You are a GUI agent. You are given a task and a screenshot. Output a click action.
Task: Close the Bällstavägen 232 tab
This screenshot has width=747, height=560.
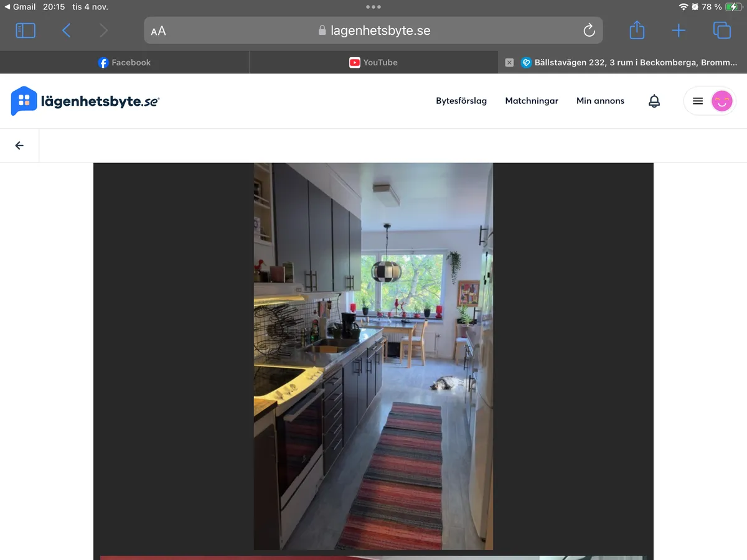click(x=509, y=62)
